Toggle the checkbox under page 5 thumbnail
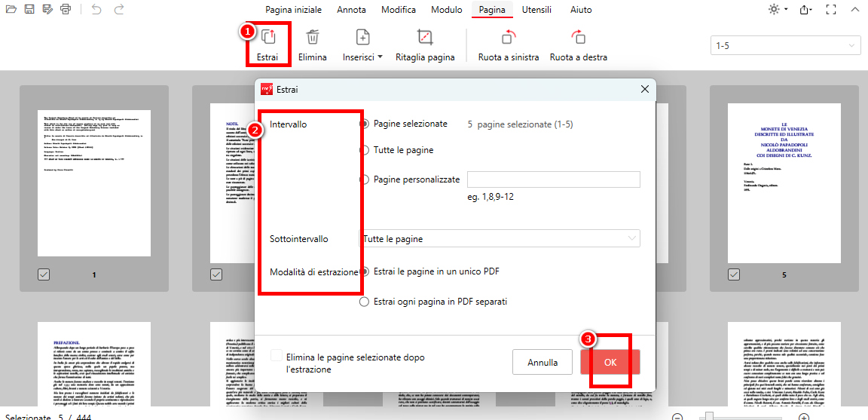868x420 pixels. pos(734,274)
